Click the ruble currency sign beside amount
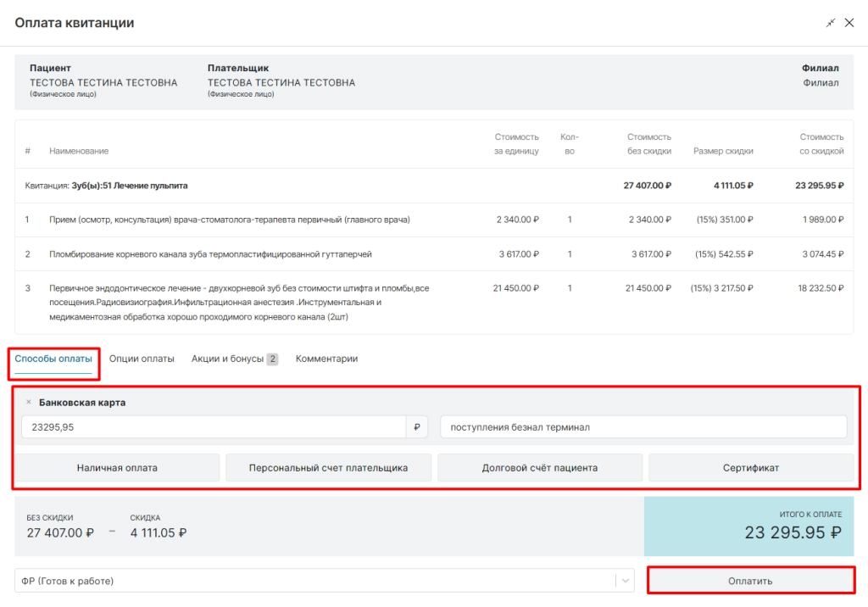This screenshot has width=868, height=607. (417, 427)
